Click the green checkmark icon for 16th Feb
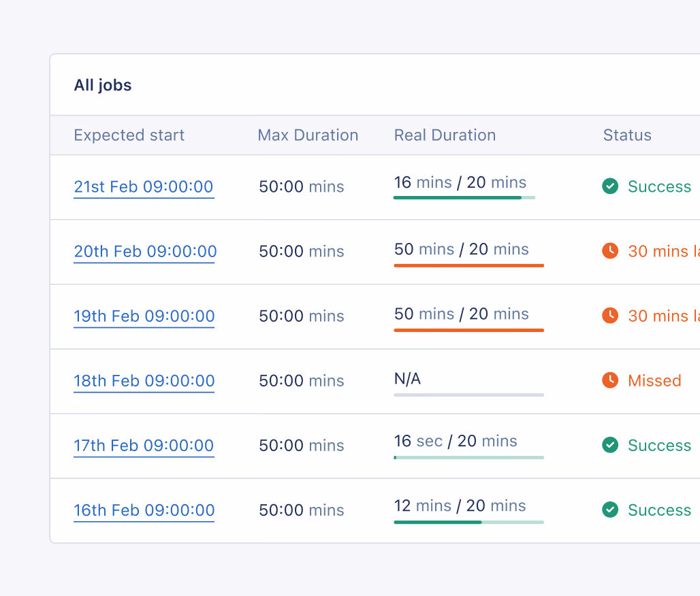This screenshot has width=700, height=596. click(610, 510)
